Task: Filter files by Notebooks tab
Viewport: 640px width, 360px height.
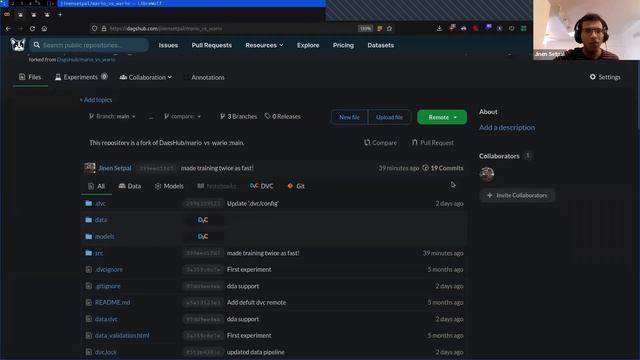Action: pyautogui.click(x=217, y=186)
